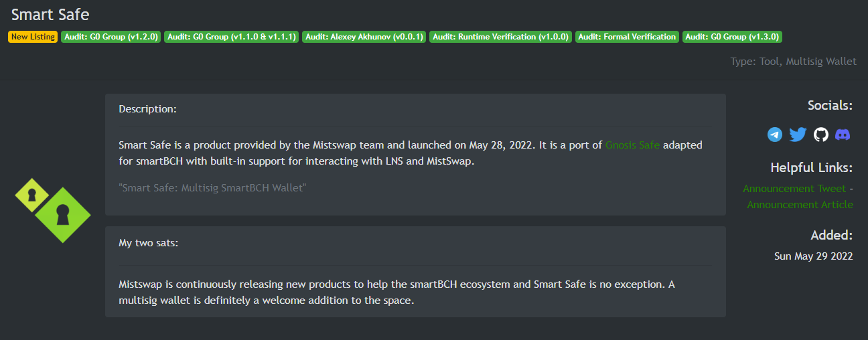The height and width of the screenshot is (340, 868).
Task: Click the Type: Tool, Multisig Wallet text
Action: (793, 61)
